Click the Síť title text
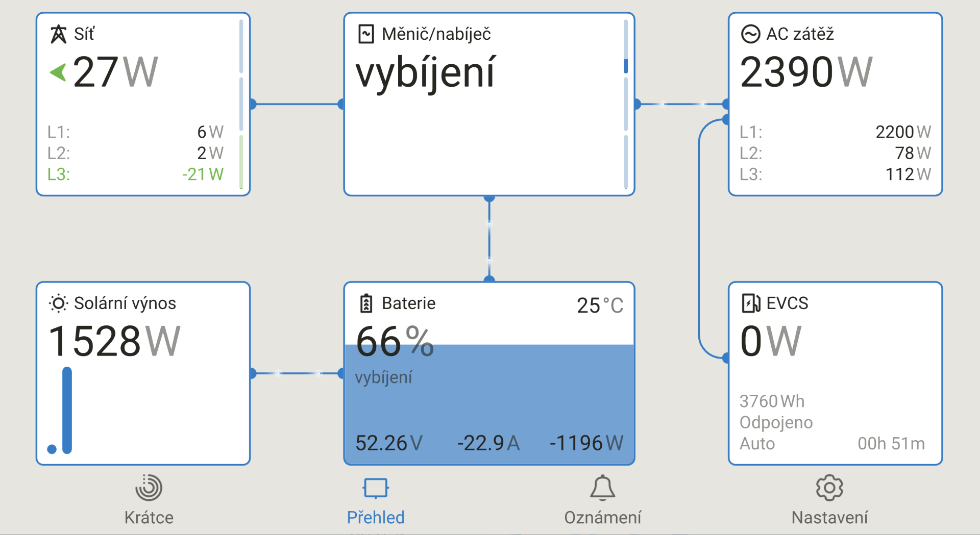 click(84, 34)
